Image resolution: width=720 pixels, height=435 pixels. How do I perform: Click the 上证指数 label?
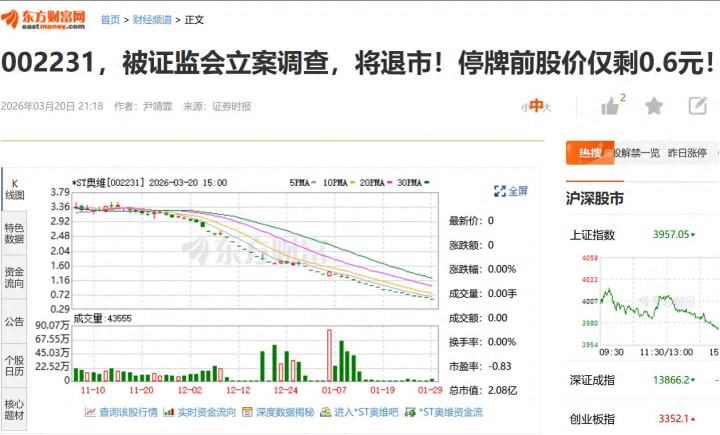(x=592, y=235)
